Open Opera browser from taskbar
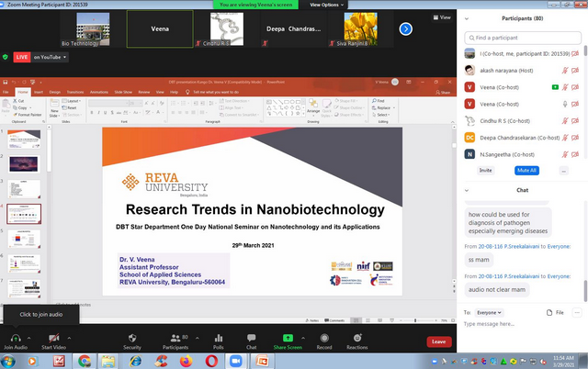Screen dimensions: 588x369 tap(211, 361)
